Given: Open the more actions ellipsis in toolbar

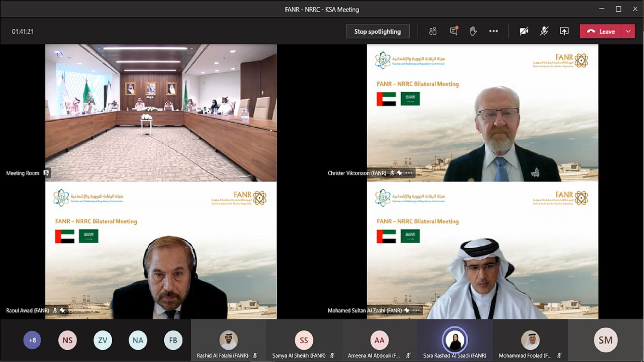Looking at the screenshot, I should 493,31.
